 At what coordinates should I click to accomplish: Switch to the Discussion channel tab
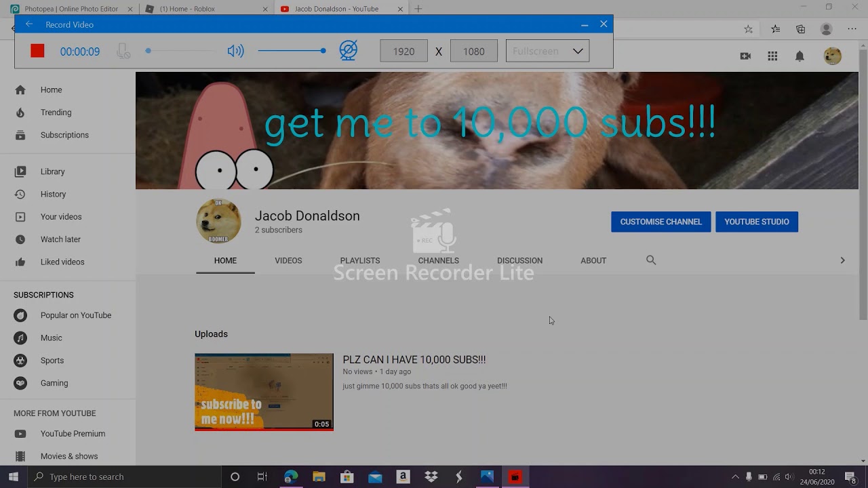tap(519, 260)
